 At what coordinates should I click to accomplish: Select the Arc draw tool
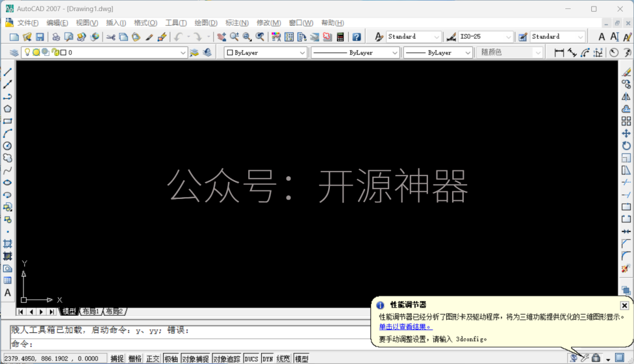point(8,133)
